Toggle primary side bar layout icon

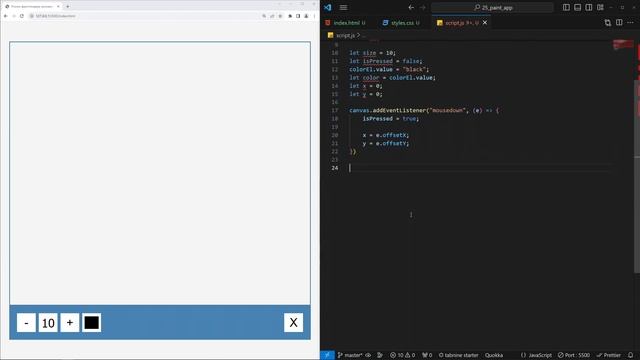coord(566,7)
